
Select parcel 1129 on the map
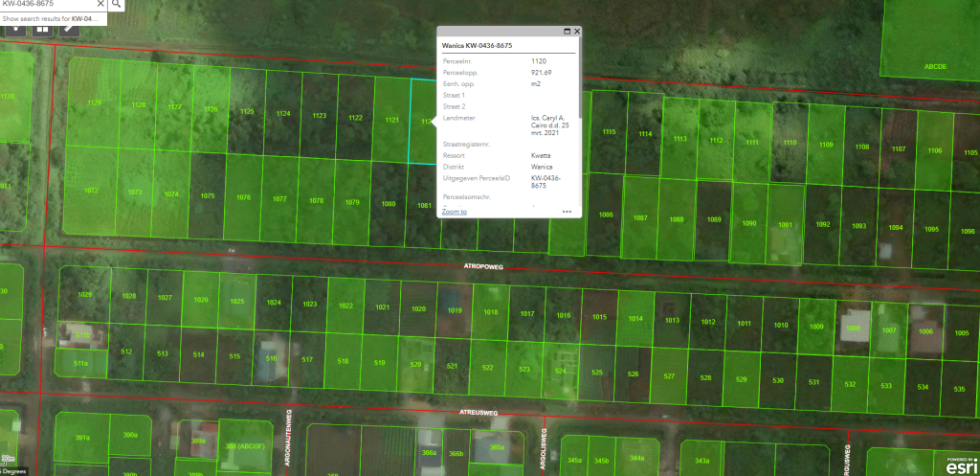(x=94, y=103)
